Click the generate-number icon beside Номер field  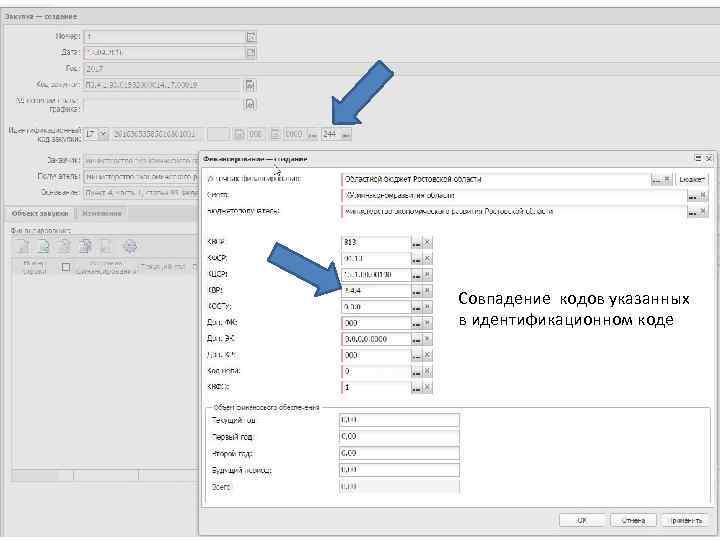coord(251,37)
